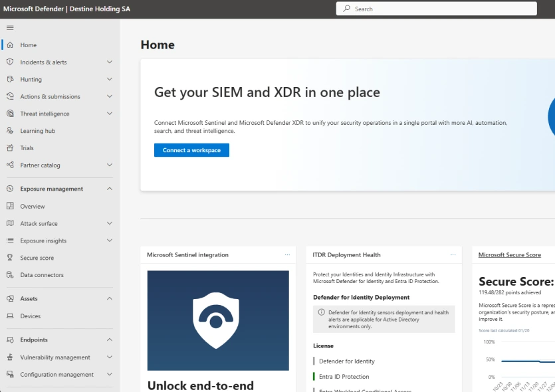Expand the Incidents & alerts chevron
This screenshot has height=392, width=555.
110,62
